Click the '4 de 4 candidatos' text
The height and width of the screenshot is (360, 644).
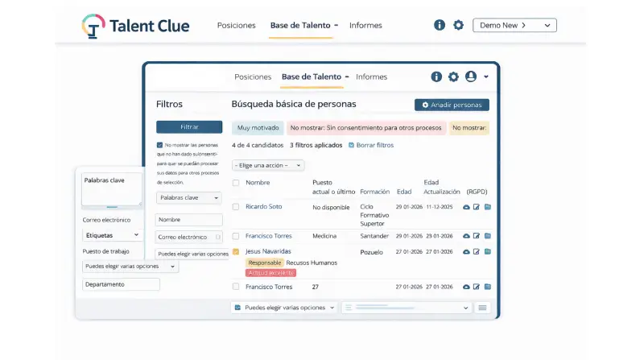(x=258, y=145)
